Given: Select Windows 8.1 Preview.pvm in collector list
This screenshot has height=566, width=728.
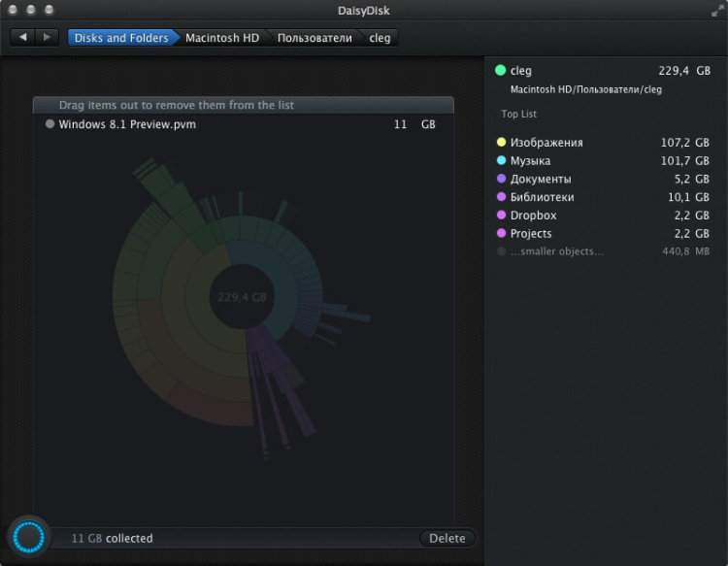Looking at the screenshot, I should point(243,124).
